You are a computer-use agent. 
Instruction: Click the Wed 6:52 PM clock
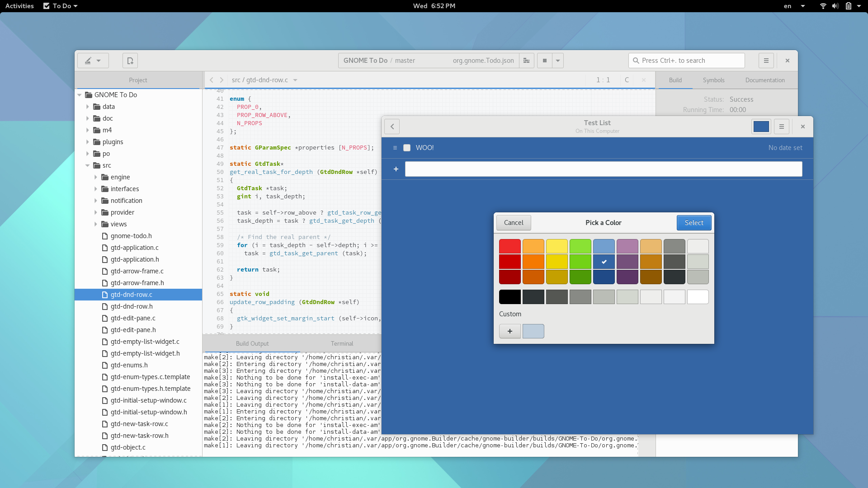pyautogui.click(x=434, y=6)
